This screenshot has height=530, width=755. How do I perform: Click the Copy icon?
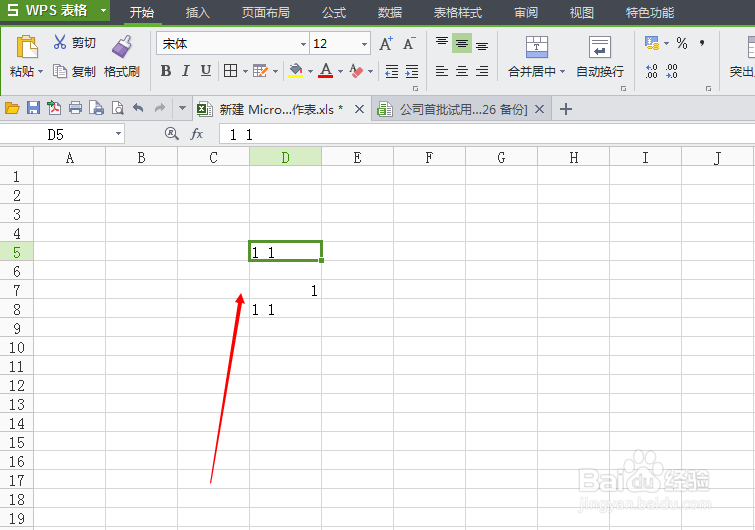click(60, 71)
